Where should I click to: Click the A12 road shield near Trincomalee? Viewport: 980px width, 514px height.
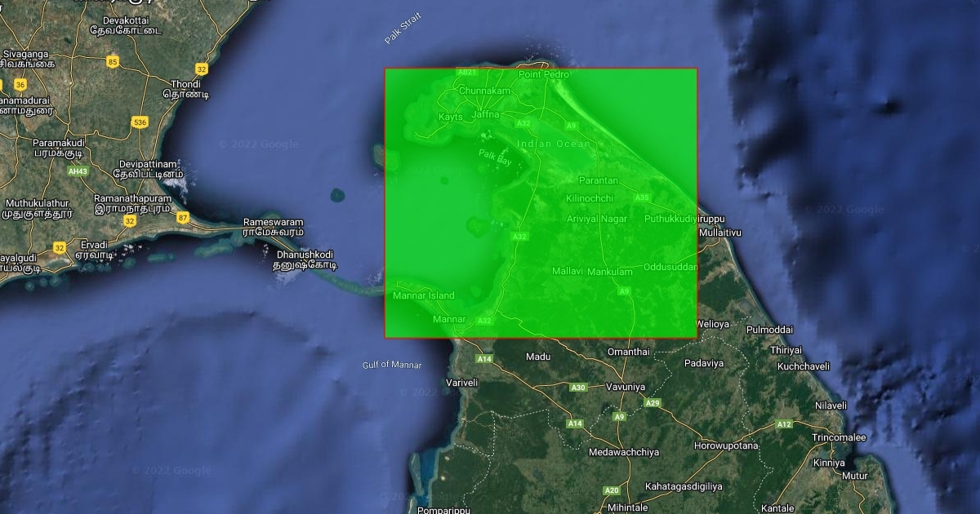[x=784, y=424]
